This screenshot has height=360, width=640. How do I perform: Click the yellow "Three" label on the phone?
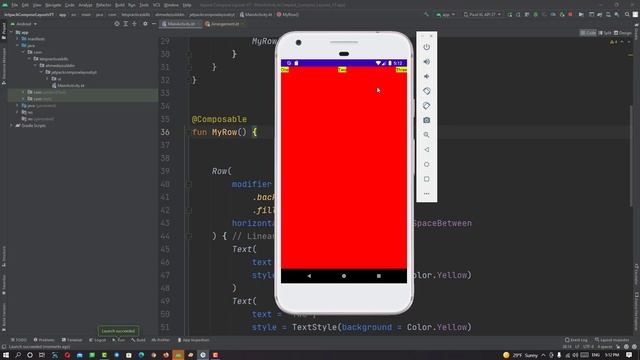(401, 70)
